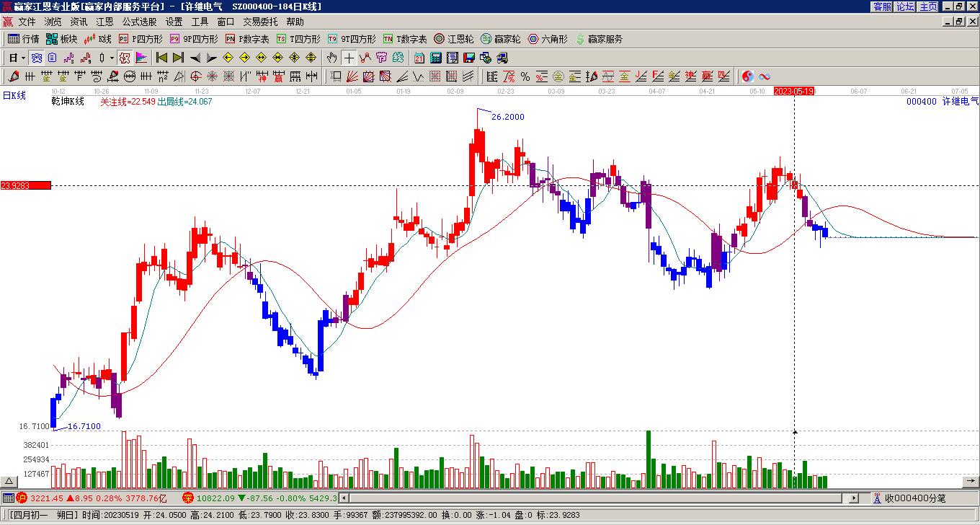Open the P数字表 tool
This screenshot has width=980, height=525.
(247, 39)
